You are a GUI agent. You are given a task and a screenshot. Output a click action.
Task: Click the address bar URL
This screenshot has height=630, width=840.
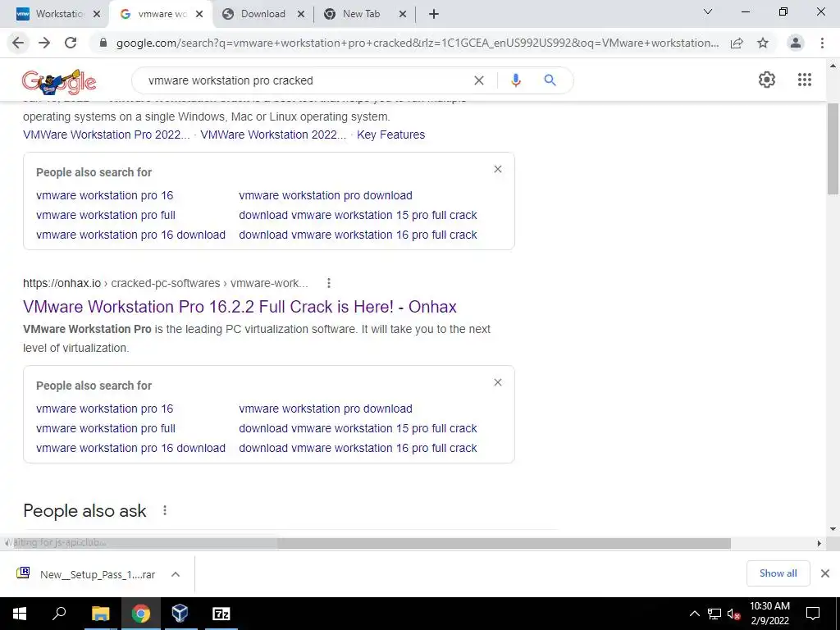pos(417,43)
